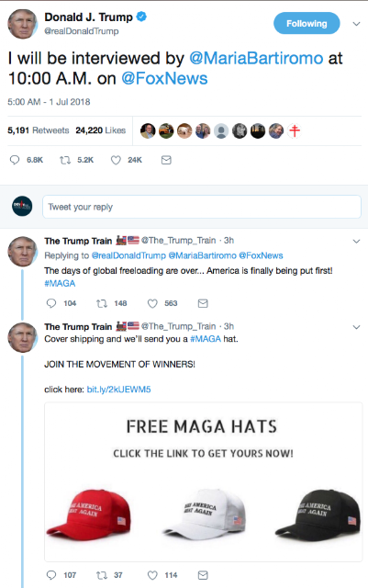Like the free MAGA hats tweet

pyautogui.click(x=152, y=575)
